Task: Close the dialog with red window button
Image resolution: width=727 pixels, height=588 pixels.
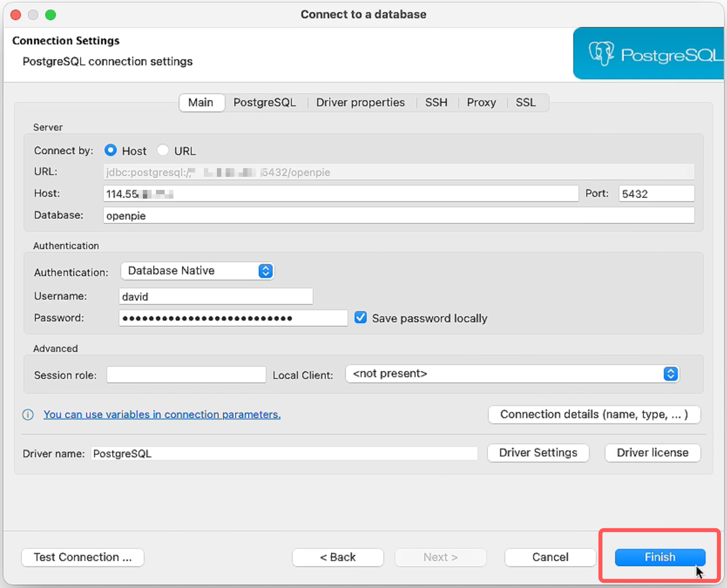Action: pyautogui.click(x=16, y=15)
